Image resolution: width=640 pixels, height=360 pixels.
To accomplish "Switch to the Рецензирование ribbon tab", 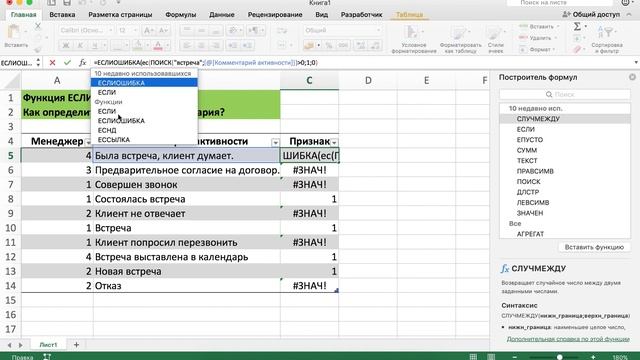I will pos(275,15).
